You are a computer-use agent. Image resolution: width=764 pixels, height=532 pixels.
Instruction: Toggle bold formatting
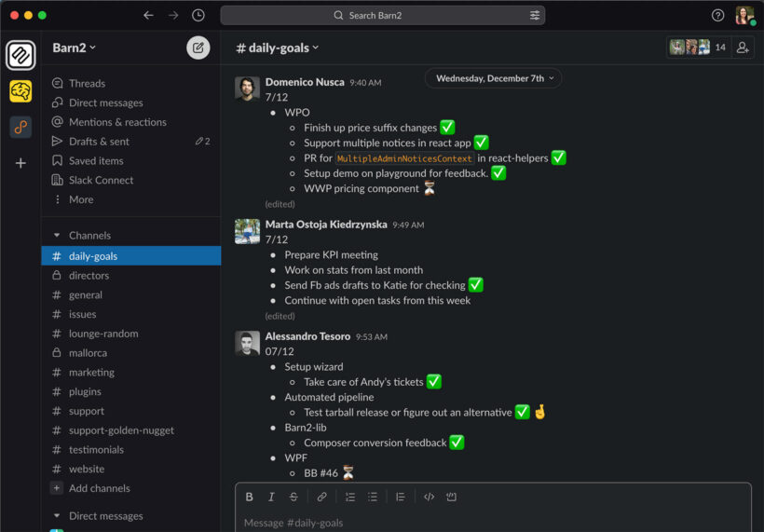tap(249, 497)
